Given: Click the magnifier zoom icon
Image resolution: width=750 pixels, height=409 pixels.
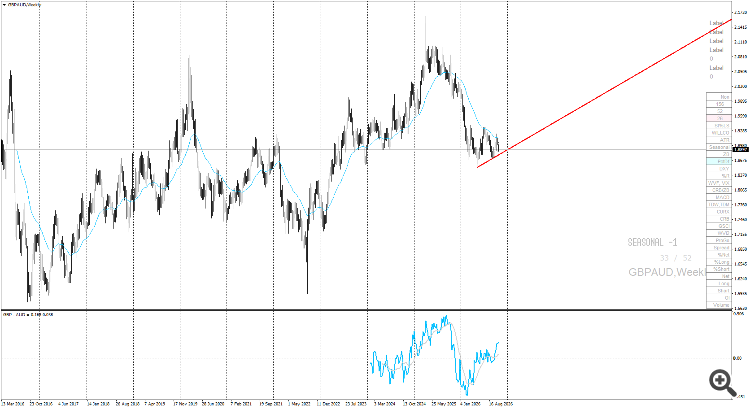Looking at the screenshot, I should [x=722, y=382].
